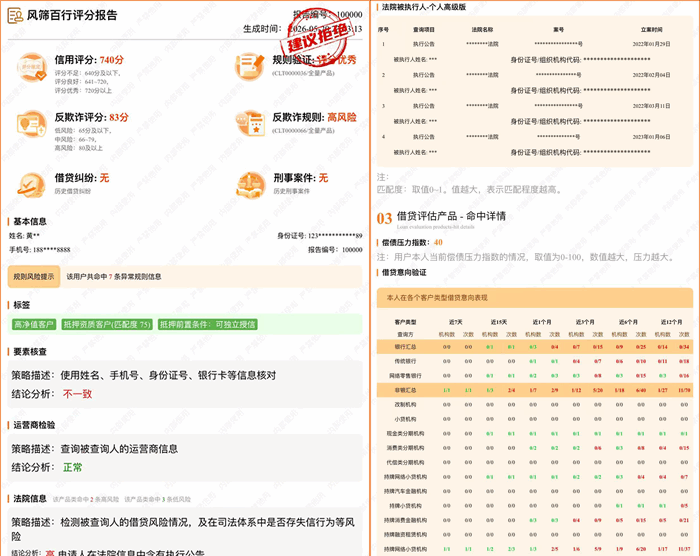Click the filing date 2022年02月04日
700x556 pixels.
(651, 75)
